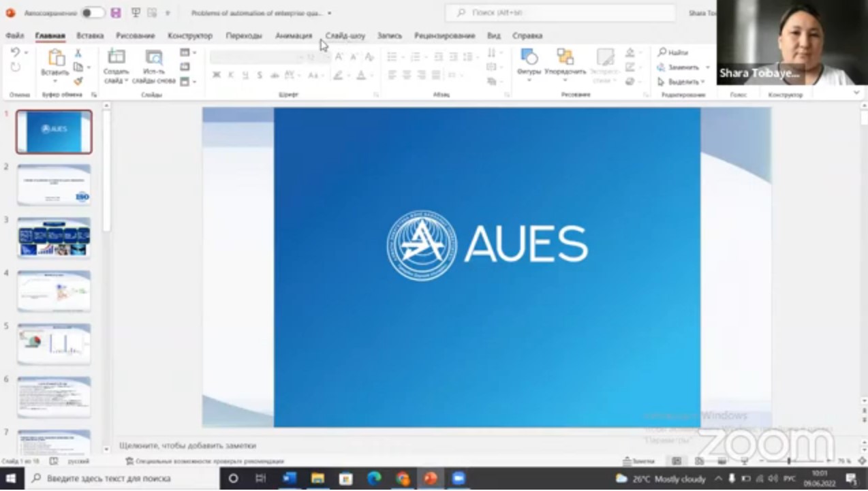Click Исп-ть слайды снова reuse slides button

(154, 67)
